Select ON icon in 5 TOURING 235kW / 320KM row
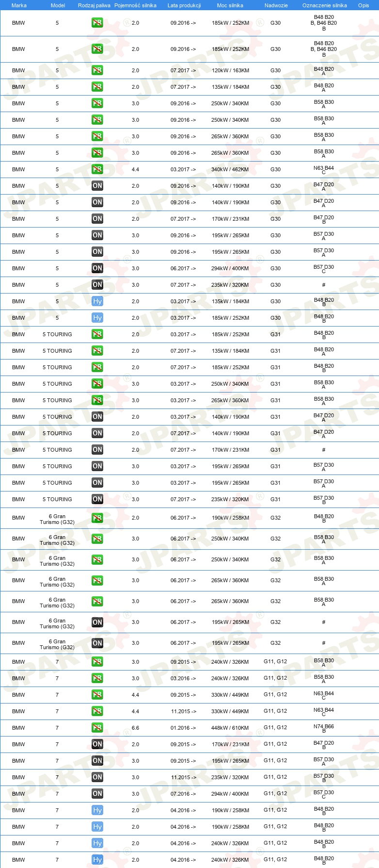This screenshot has width=379, height=868. click(97, 499)
